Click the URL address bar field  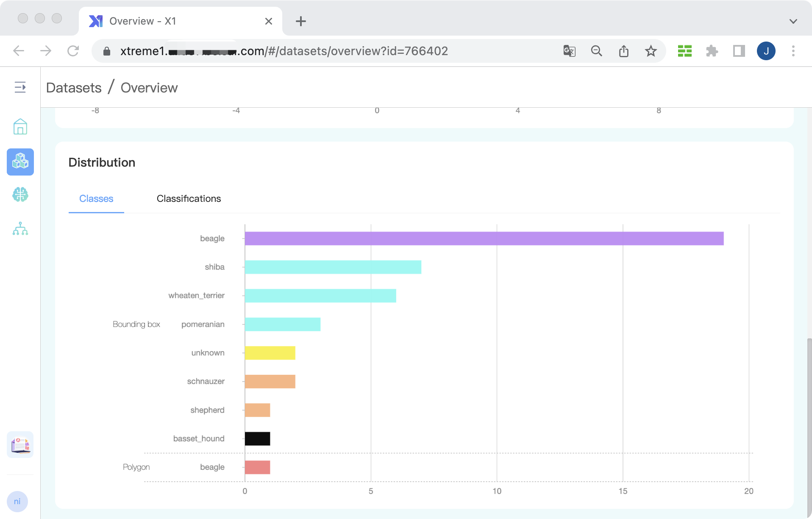[x=284, y=51]
